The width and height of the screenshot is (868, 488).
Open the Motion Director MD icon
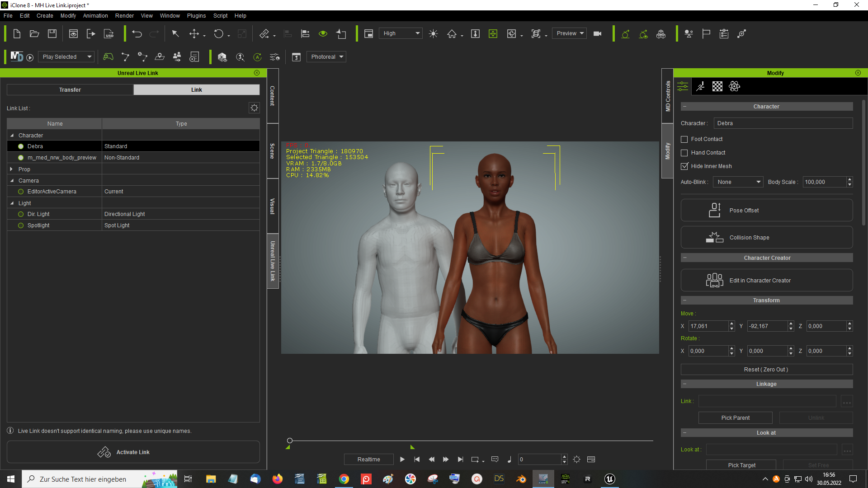[x=17, y=56]
